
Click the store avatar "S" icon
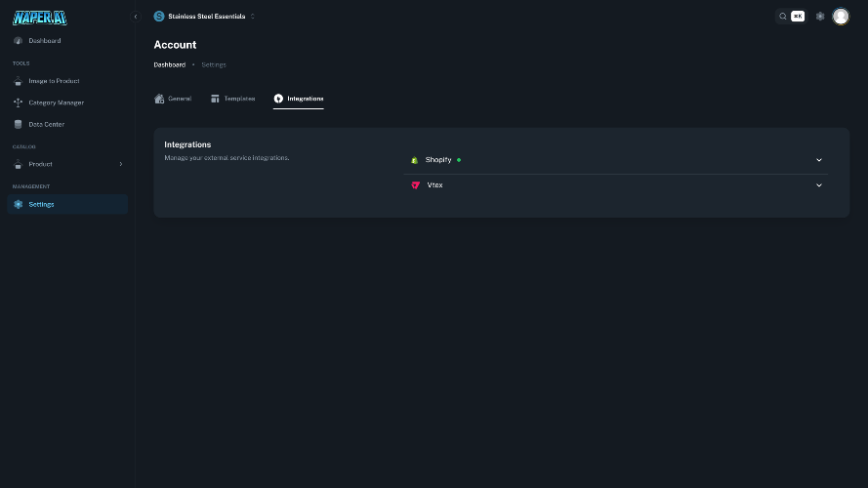pyautogui.click(x=159, y=17)
